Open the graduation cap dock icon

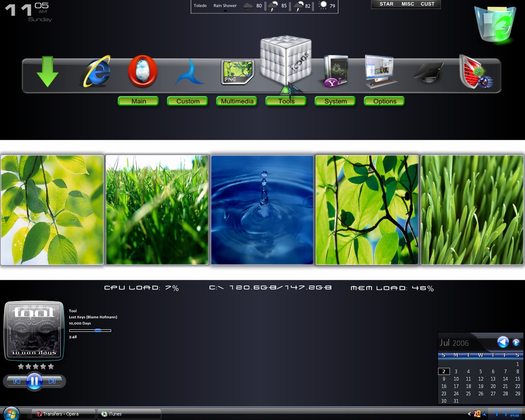[429, 73]
